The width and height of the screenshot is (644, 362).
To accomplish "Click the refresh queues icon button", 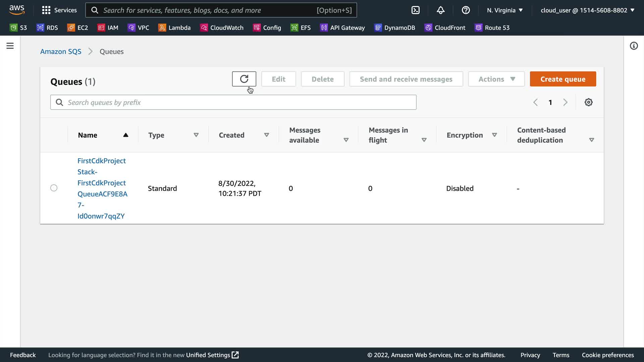I will [244, 79].
